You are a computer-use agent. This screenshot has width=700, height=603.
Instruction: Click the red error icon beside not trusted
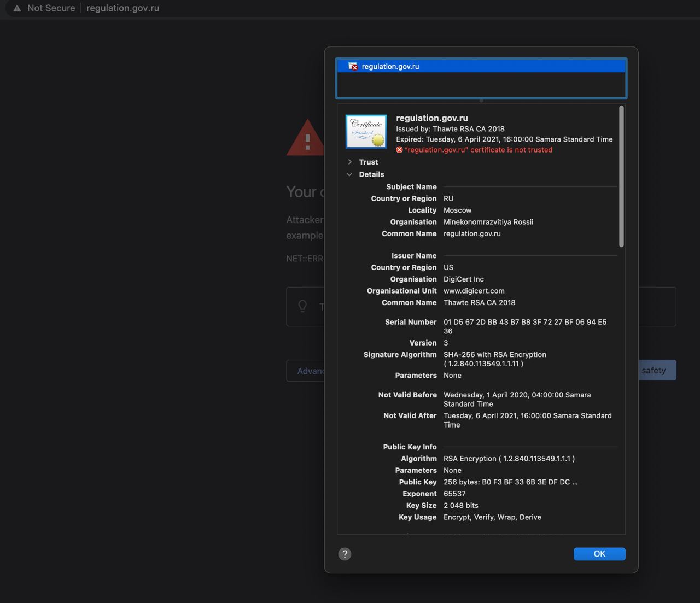click(399, 150)
